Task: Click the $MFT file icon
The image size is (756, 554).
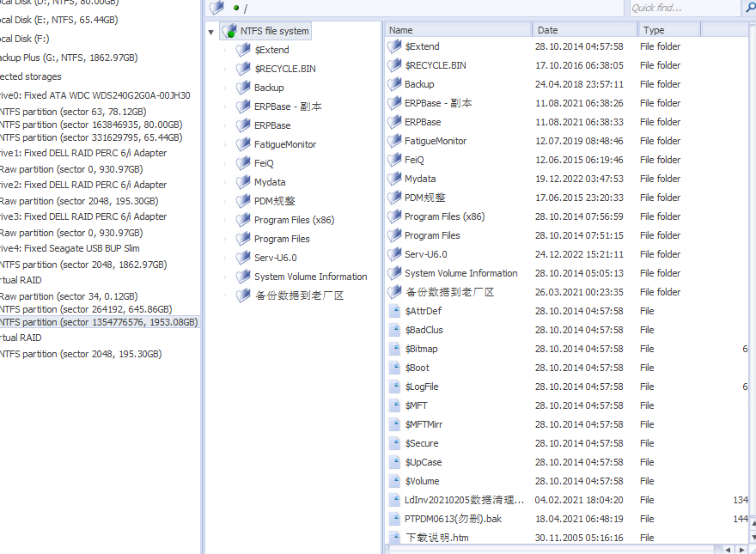Action: [394, 405]
